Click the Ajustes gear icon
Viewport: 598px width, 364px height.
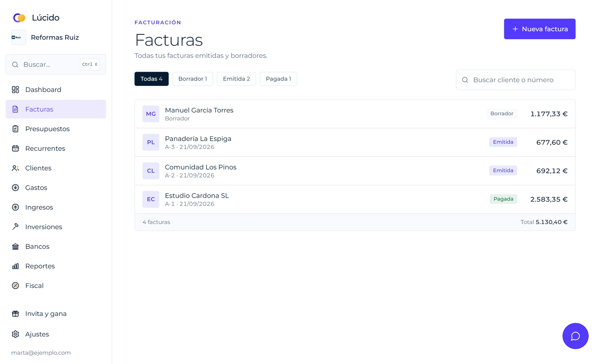click(15, 334)
